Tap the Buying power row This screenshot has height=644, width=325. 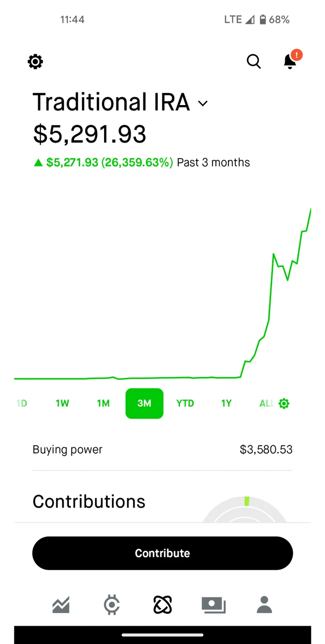pyautogui.click(x=162, y=450)
